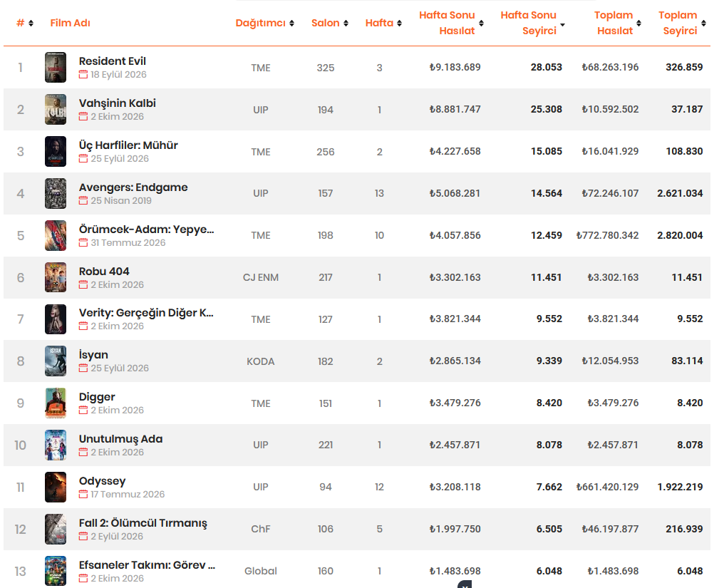Open Örümcek-Adam film title link
719x588 pixels.
[x=147, y=229]
